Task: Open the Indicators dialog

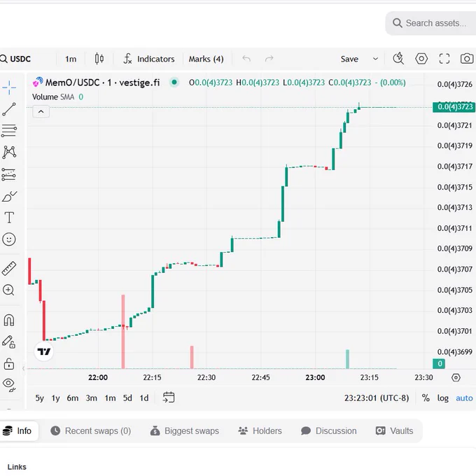Action: pos(148,59)
